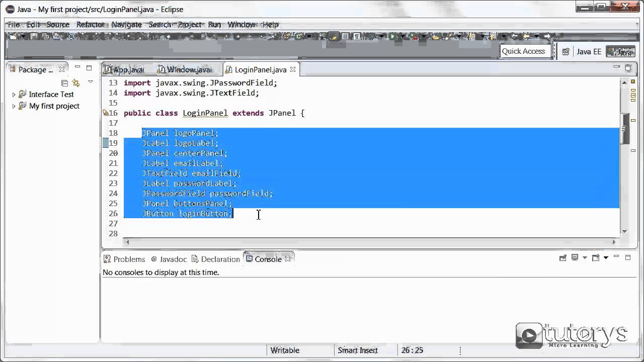Open the Help menu
Viewport: 644px width, 362px height.
click(x=271, y=24)
